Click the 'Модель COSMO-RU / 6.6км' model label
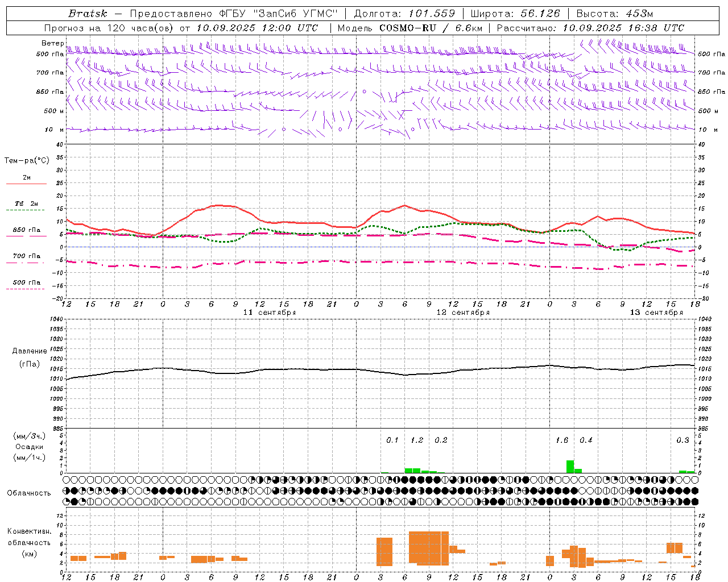The height and width of the screenshot is (582, 728). tap(410, 28)
